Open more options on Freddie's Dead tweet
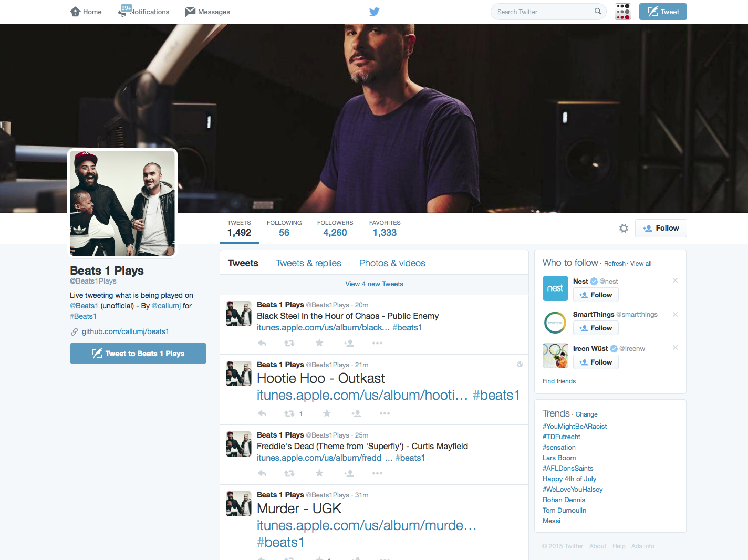The width and height of the screenshot is (748, 560). [377, 473]
